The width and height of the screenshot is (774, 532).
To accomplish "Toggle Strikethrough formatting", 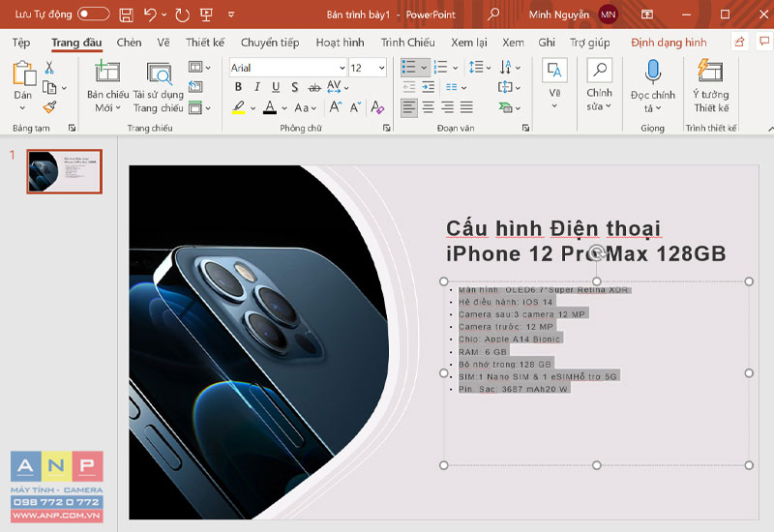I will pos(314,88).
